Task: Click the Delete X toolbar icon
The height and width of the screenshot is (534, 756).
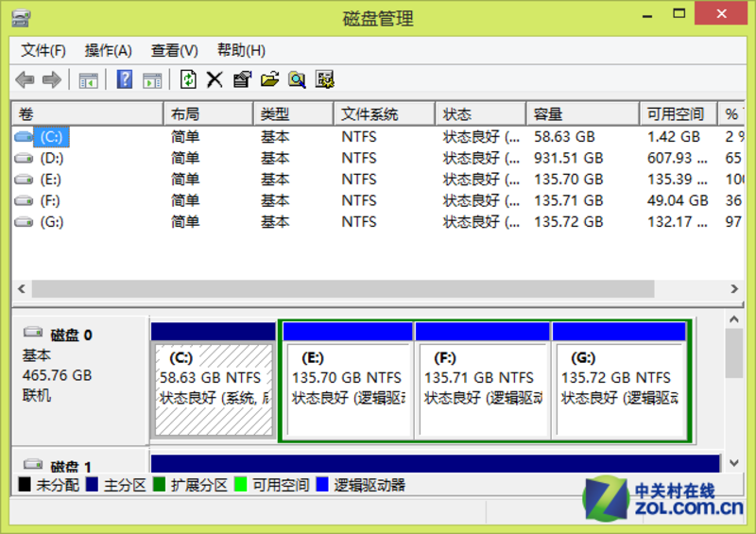Action: (x=215, y=79)
